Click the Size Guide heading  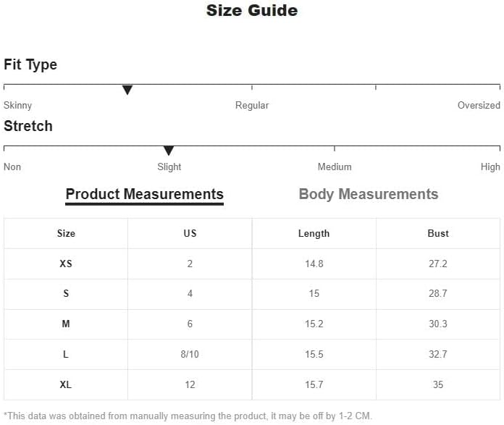click(x=252, y=10)
